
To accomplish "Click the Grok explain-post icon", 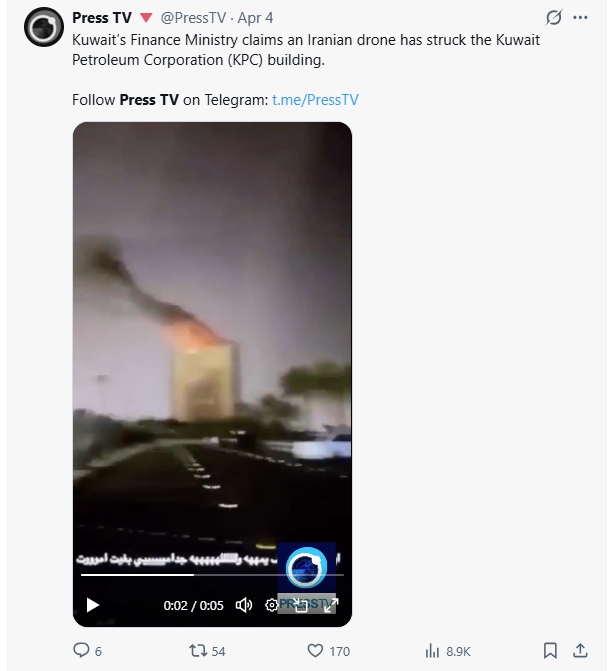I will coord(554,18).
